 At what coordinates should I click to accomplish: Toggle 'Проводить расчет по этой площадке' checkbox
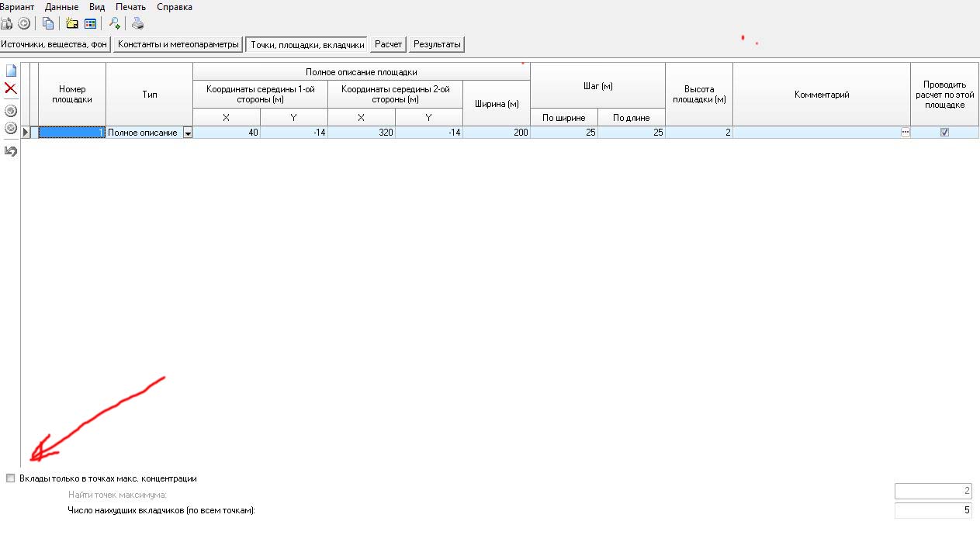(944, 133)
